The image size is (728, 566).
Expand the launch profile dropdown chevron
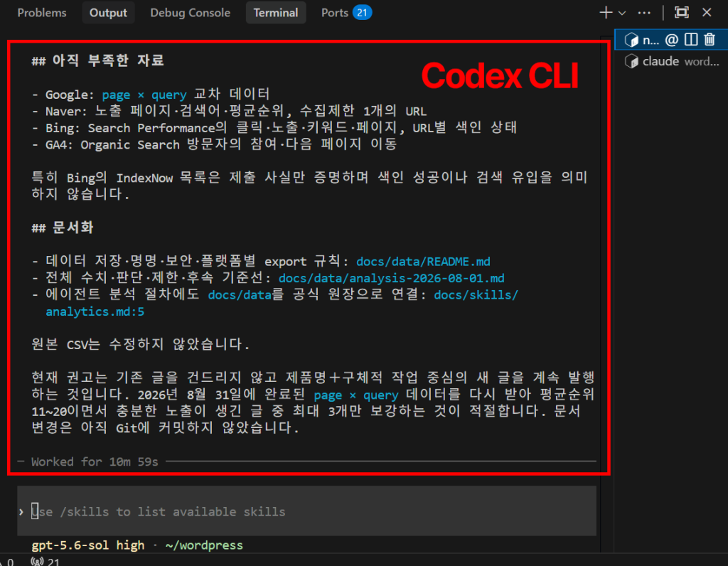622,13
